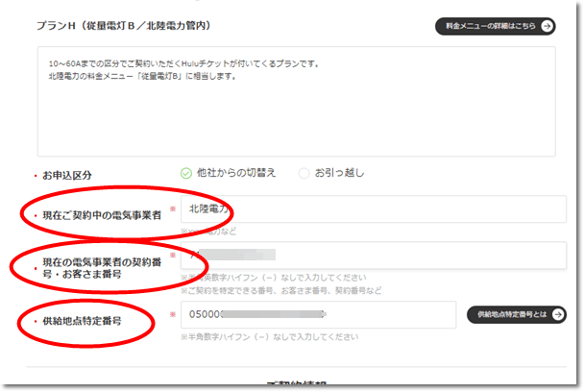Focus the 契約番号・お客さま番号 input field
584x392 pixels.
click(374, 256)
